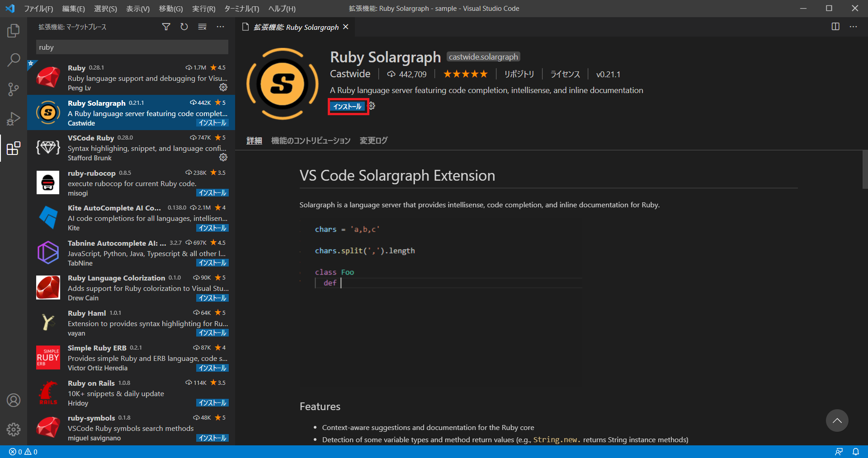868x458 pixels.
Task: Click the ruby extension search field
Action: [x=132, y=47]
